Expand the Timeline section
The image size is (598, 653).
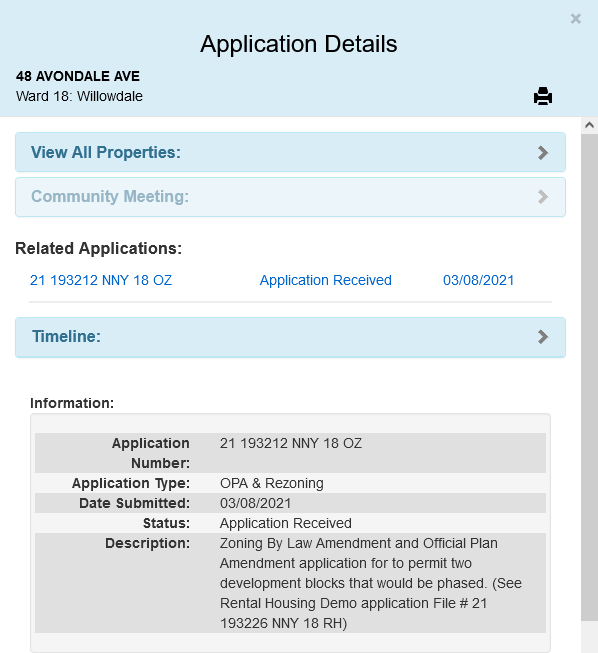pyautogui.click(x=290, y=337)
